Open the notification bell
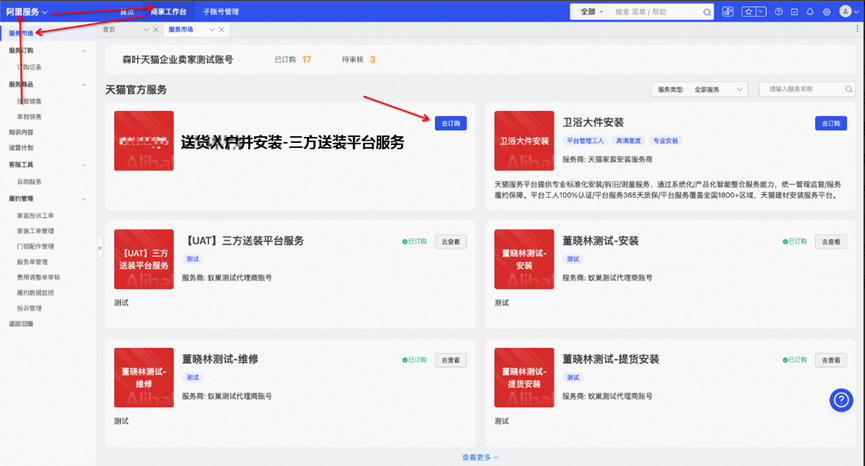The width and height of the screenshot is (865, 466). pyautogui.click(x=810, y=12)
